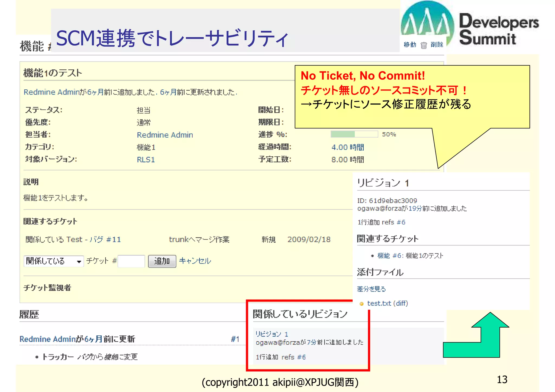Viewport: 555px width, 392px height.
Task: Click the 添付ファイル attachments heading
Action: (380, 272)
